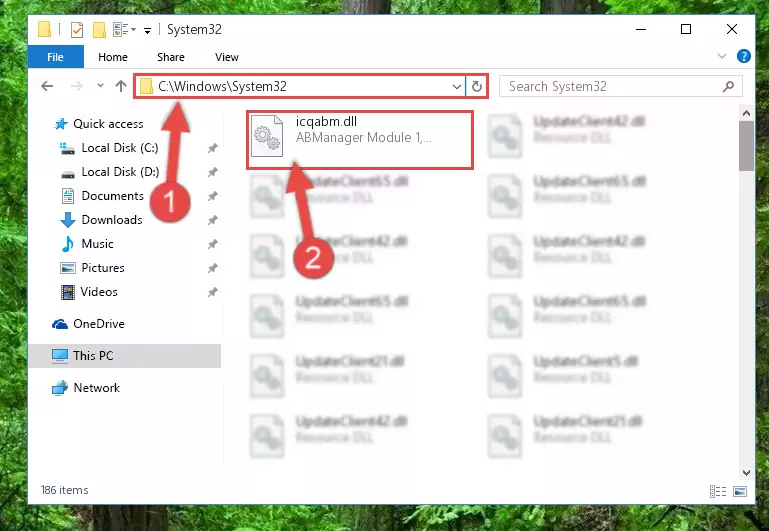Click the pin icon beside Videos
Screen dimensions: 769x531
coord(212,292)
